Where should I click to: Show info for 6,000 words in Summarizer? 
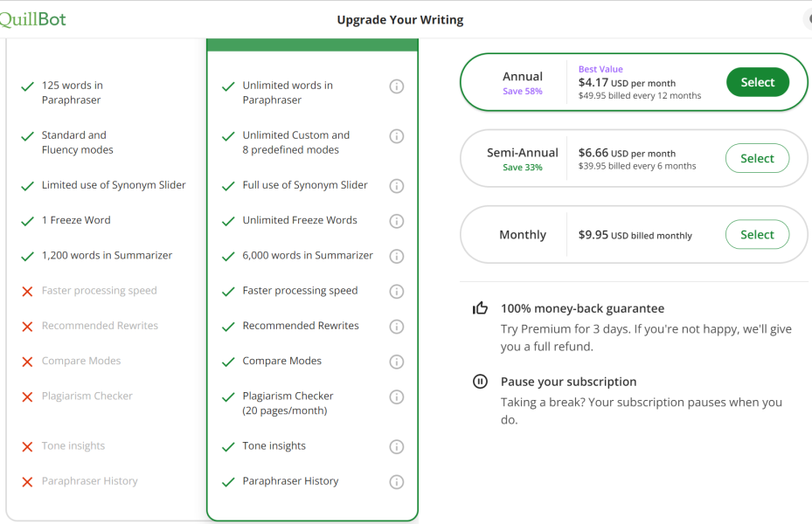(396, 256)
